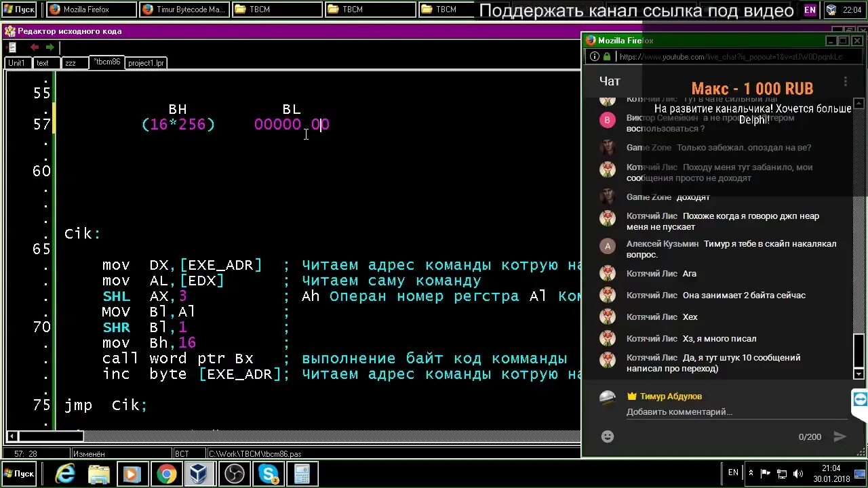Viewport: 868px width, 488px height.
Task: Open the calculator taskbar icon
Action: tap(302, 474)
